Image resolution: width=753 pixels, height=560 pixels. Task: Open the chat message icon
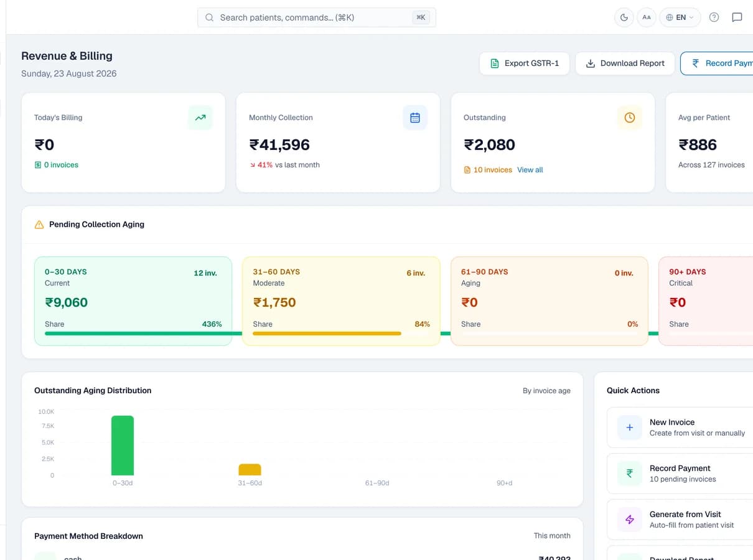[x=737, y=17]
